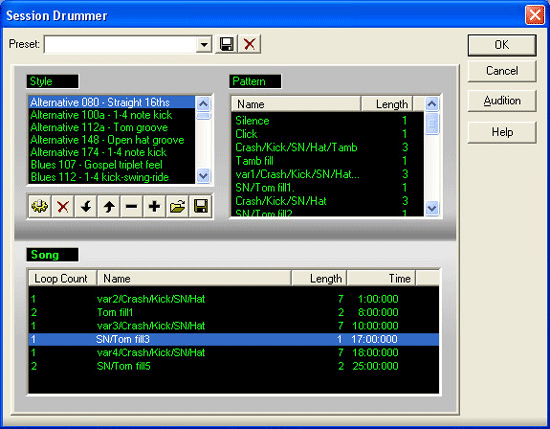Viewport: 550px width, 429px height.
Task: Save song file with black disk icon
Action: (x=201, y=206)
